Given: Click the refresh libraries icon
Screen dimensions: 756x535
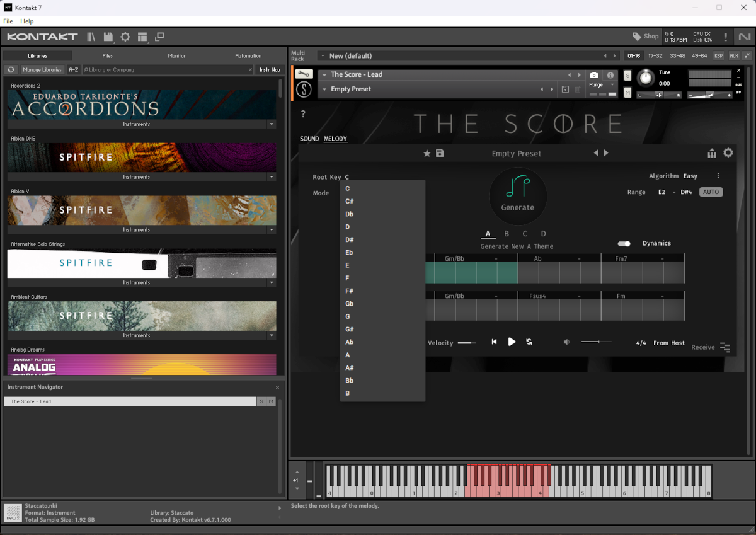Looking at the screenshot, I should (11, 69).
